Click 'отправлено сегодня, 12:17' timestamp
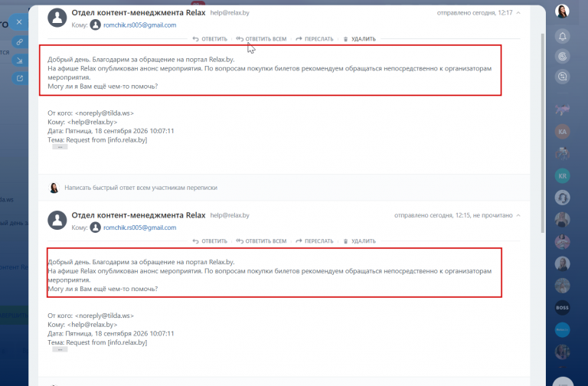 475,13
